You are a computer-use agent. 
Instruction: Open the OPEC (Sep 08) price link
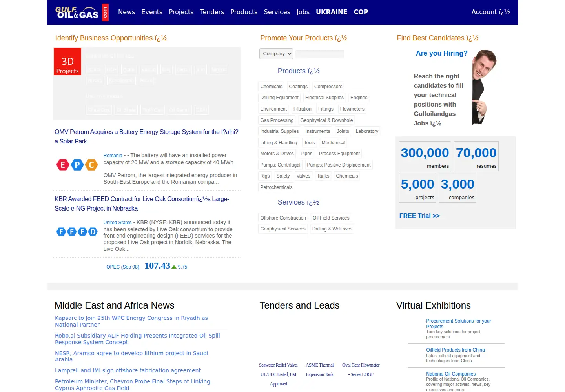coord(123,267)
